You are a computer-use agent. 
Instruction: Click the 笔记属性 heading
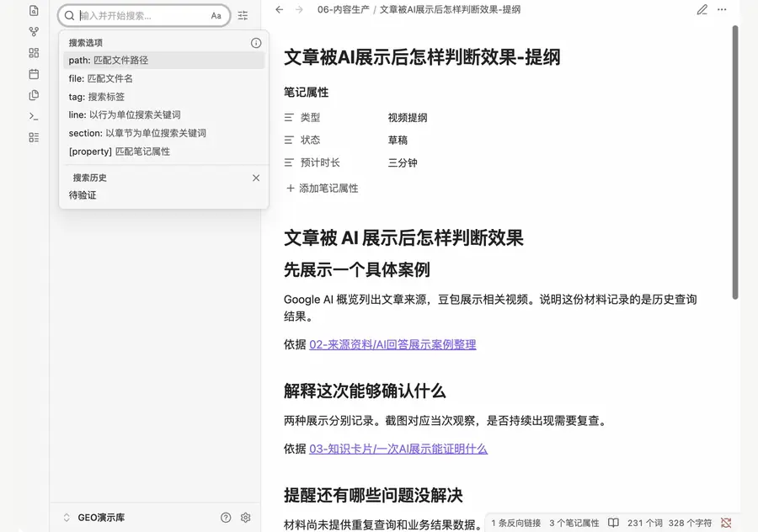[x=306, y=93]
